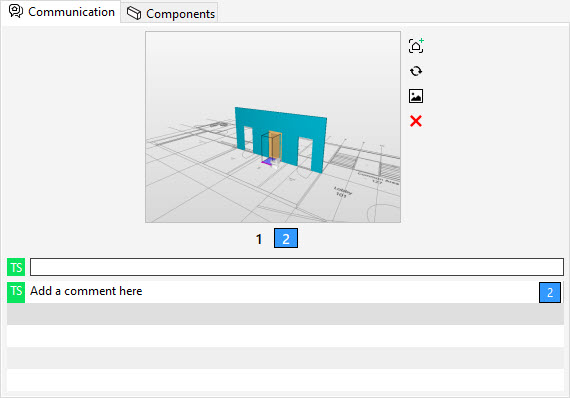Click into the empty comment input field
Image resolution: width=570 pixels, height=398 pixels.
point(297,267)
